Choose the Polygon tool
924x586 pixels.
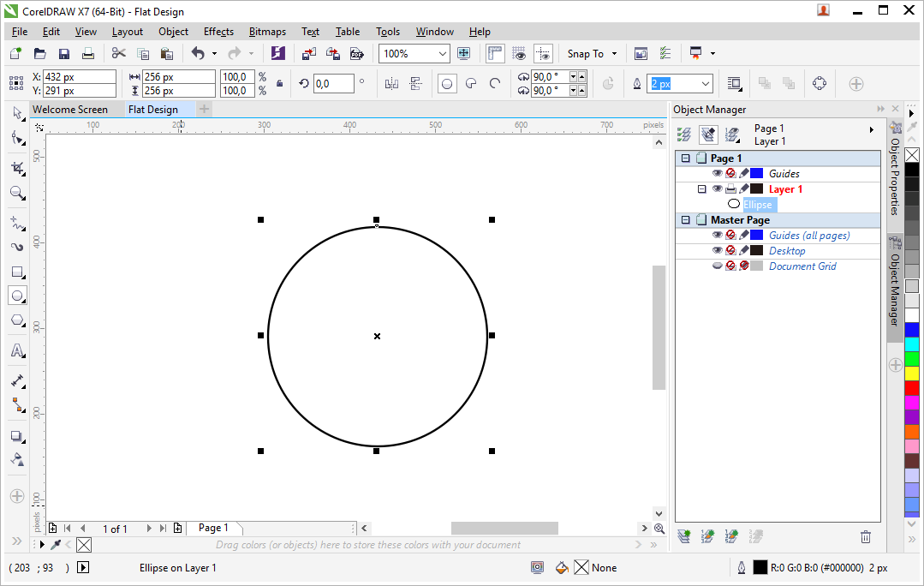coord(17,320)
